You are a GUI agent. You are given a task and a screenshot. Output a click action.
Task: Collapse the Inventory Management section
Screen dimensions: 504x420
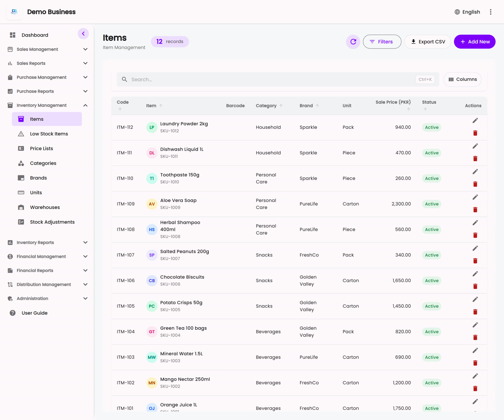click(47, 105)
